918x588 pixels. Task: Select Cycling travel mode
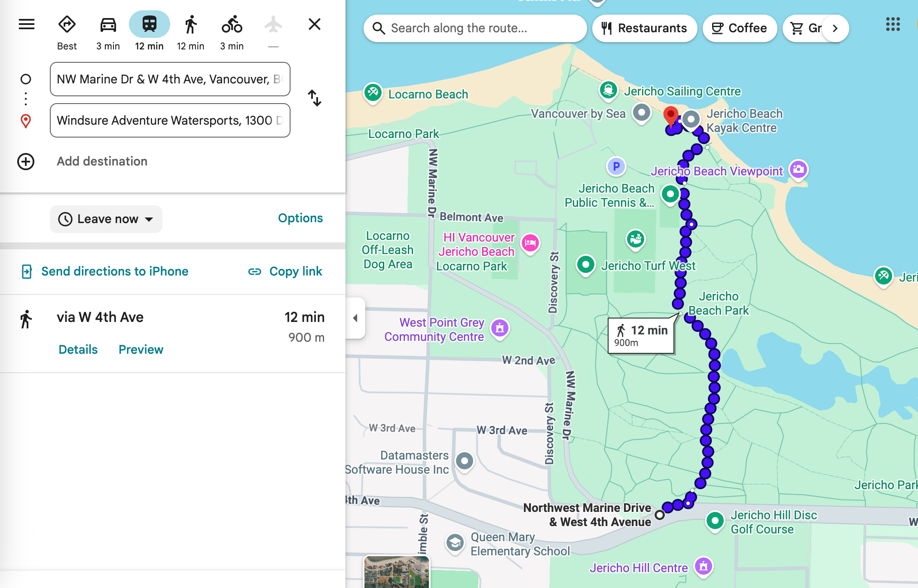pos(232,24)
